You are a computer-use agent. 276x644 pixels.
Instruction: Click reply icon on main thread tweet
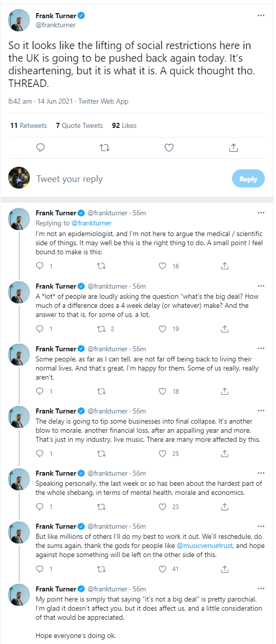point(41,148)
